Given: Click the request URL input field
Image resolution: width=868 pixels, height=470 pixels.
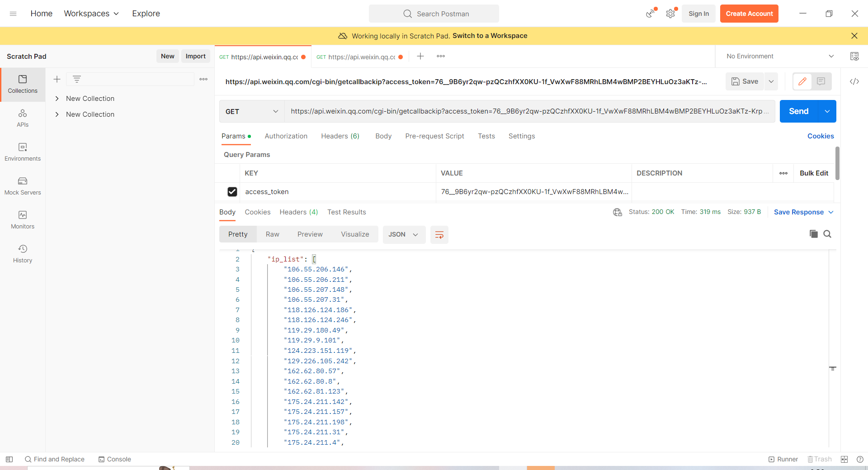Looking at the screenshot, I should click(x=529, y=111).
